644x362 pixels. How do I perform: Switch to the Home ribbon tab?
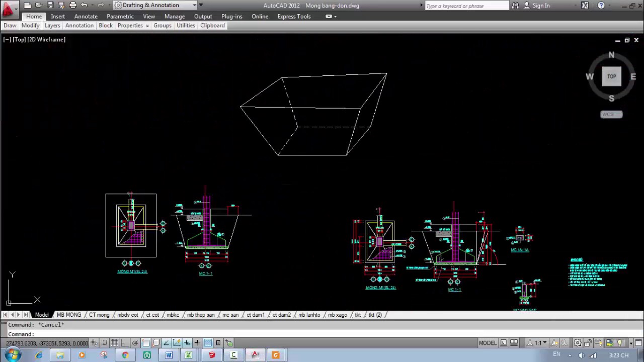tap(34, 16)
